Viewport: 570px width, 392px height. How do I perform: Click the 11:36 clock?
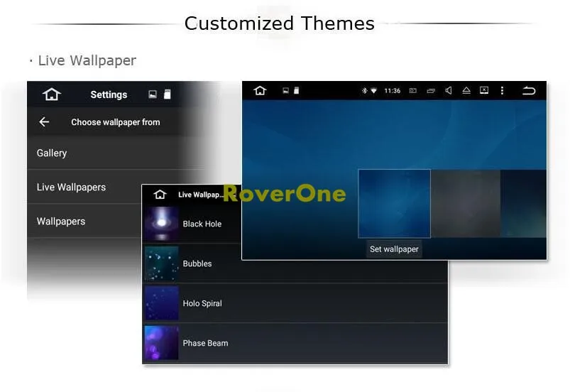point(393,91)
